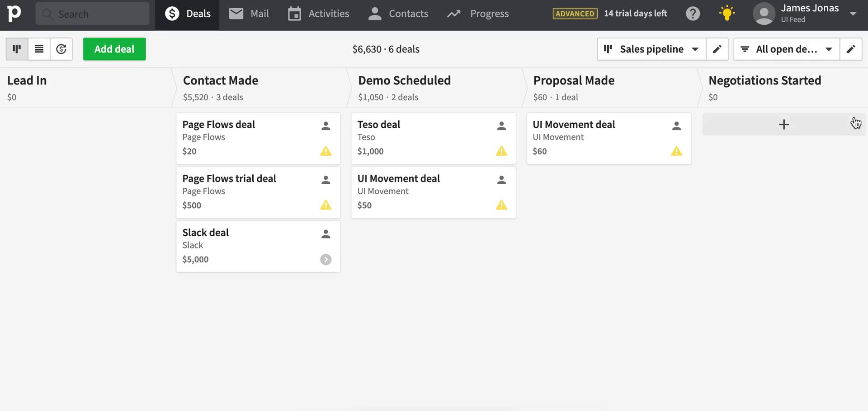Click the $5,000 value on Slack deal
This screenshot has width=868, height=411.
(195, 259)
